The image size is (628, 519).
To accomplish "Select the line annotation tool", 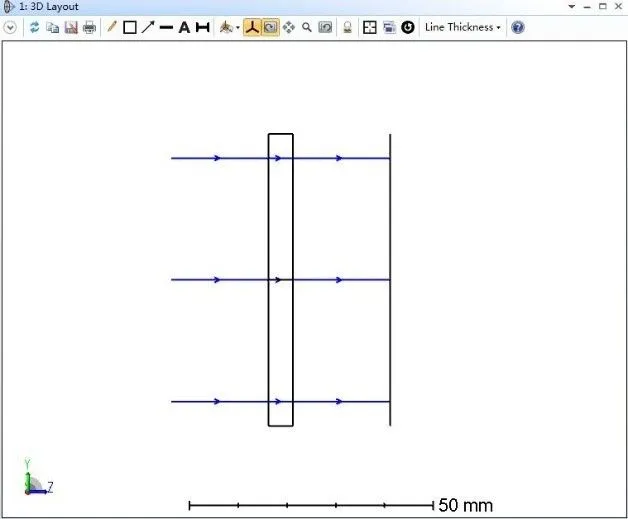I will (x=166, y=27).
